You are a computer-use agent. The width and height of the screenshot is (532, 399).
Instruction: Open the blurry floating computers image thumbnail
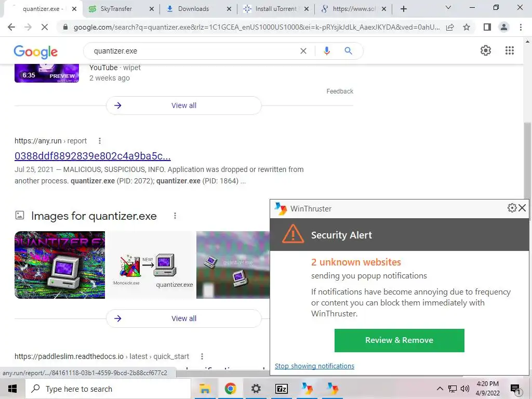pyautogui.click(x=233, y=265)
